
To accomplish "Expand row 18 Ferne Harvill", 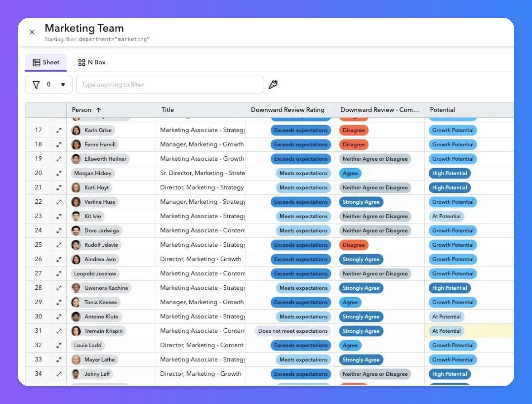I will point(59,144).
